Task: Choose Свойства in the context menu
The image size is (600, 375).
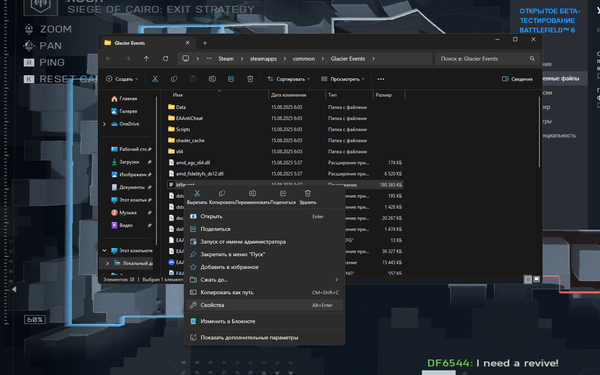Action: click(x=264, y=305)
